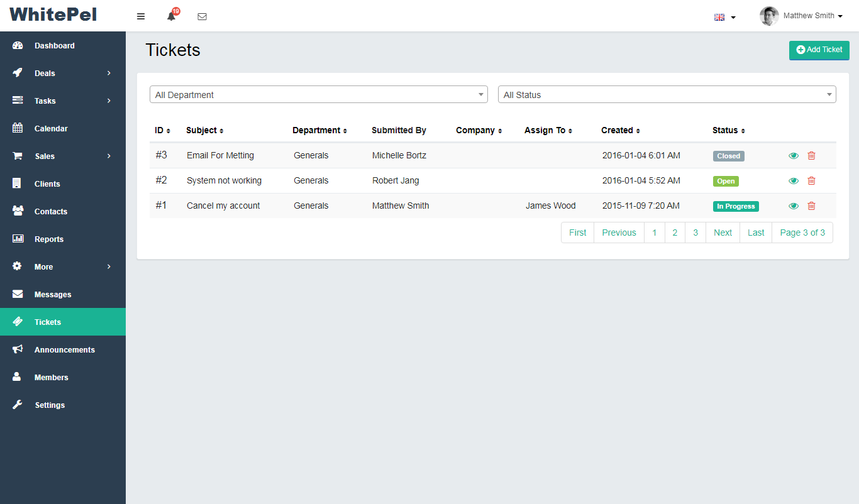The height and width of the screenshot is (504, 859).
Task: Click Matthew Smith's profile avatar
Action: [x=769, y=16]
